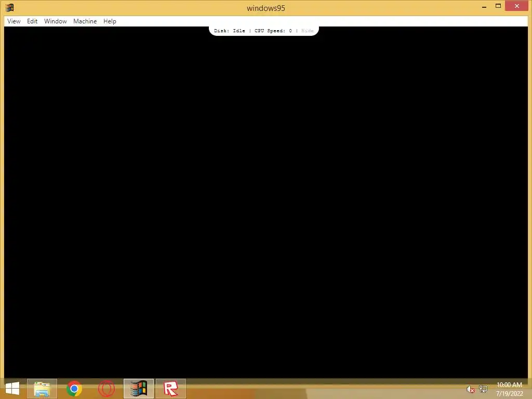The image size is (532, 399).
Task: Launch Opera browser from the taskbar
Action: coord(106,389)
